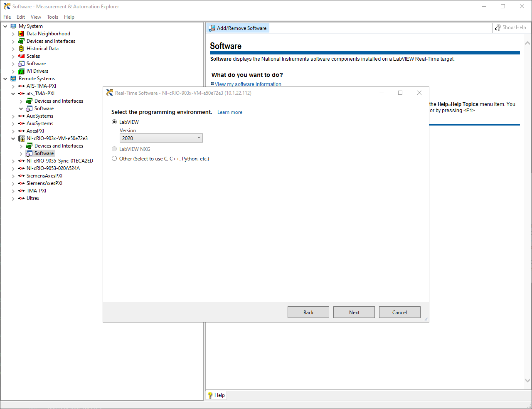Click the Help question mark tab icon

pos(210,395)
